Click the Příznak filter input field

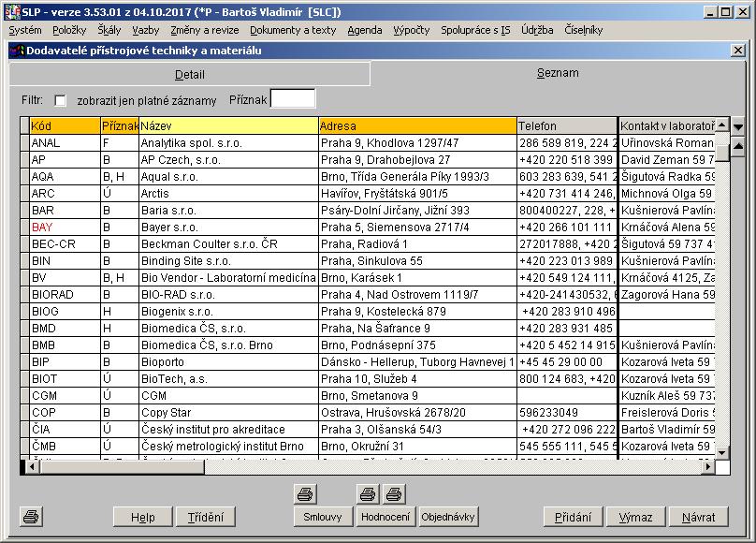pyautogui.click(x=293, y=99)
